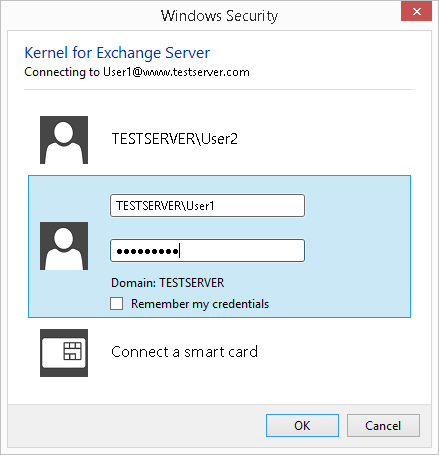The image size is (439, 455).
Task: Click the Windows Security title text
Action: pyautogui.click(x=219, y=16)
